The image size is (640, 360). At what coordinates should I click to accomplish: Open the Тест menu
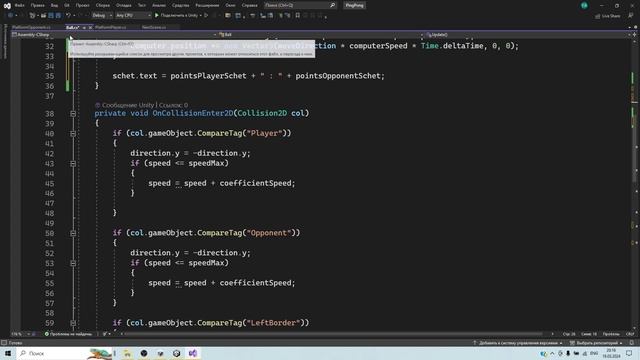pyautogui.click(x=142, y=5)
